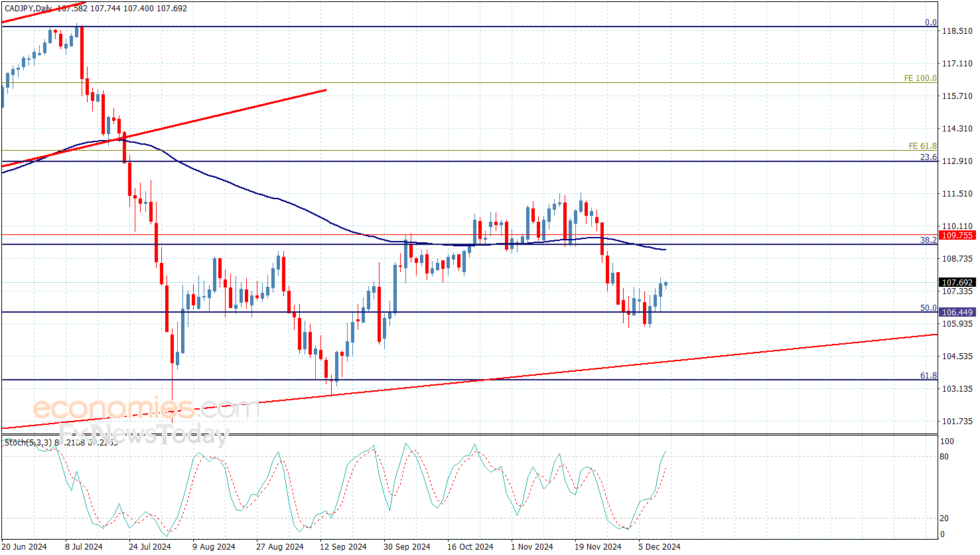980x555 pixels.
Task: Click the 20 Jun 2024 date label
Action: click(24, 547)
